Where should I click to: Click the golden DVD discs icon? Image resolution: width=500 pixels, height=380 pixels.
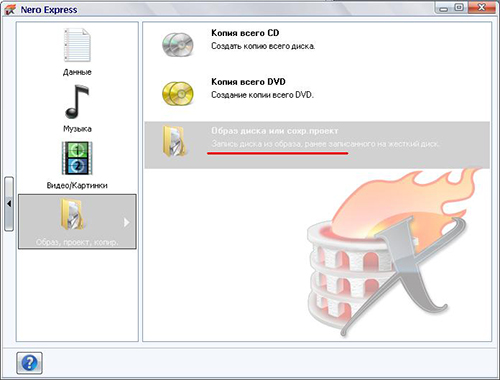178,93
